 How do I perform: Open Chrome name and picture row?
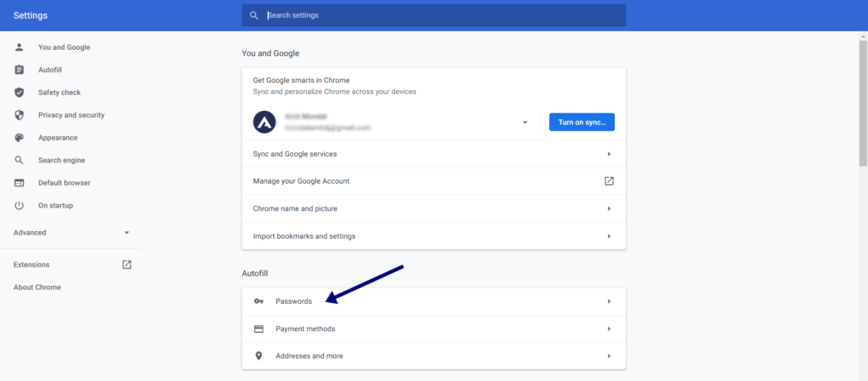(x=434, y=208)
